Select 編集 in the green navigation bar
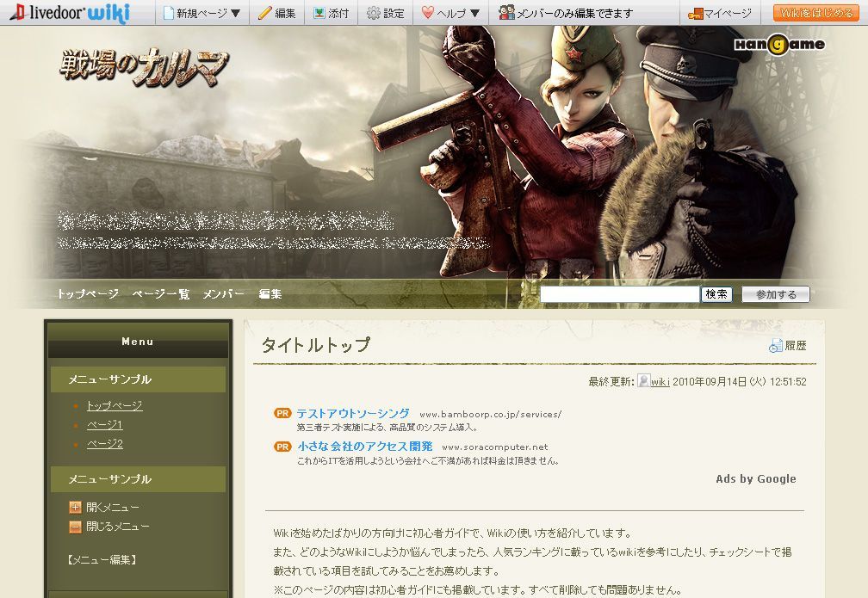The height and width of the screenshot is (598, 868). (270, 293)
